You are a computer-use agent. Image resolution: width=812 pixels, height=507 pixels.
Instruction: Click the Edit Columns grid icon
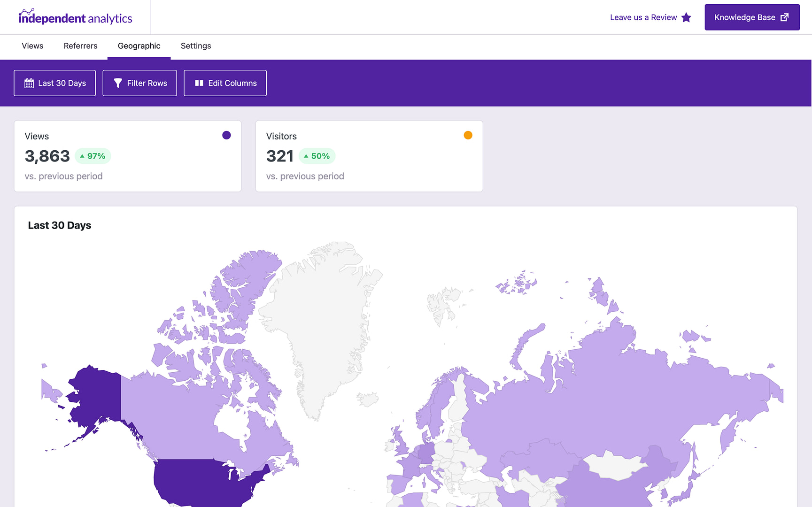(x=199, y=83)
